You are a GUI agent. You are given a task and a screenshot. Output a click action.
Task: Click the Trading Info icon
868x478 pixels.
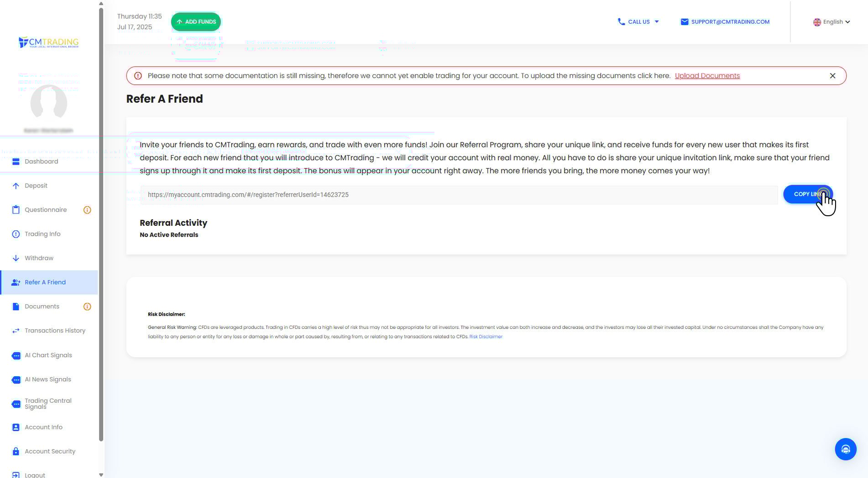pos(16,234)
